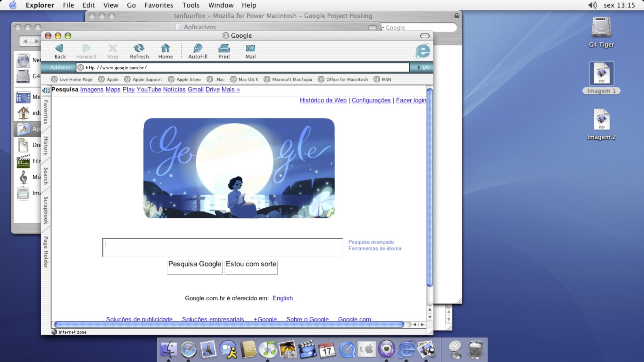
Task: Open Preview from the Dock
Action: coord(426,349)
